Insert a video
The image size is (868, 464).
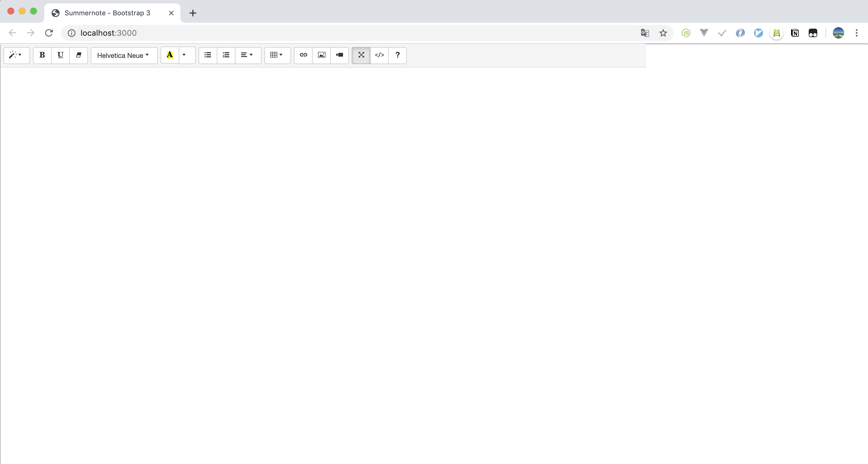pos(339,55)
